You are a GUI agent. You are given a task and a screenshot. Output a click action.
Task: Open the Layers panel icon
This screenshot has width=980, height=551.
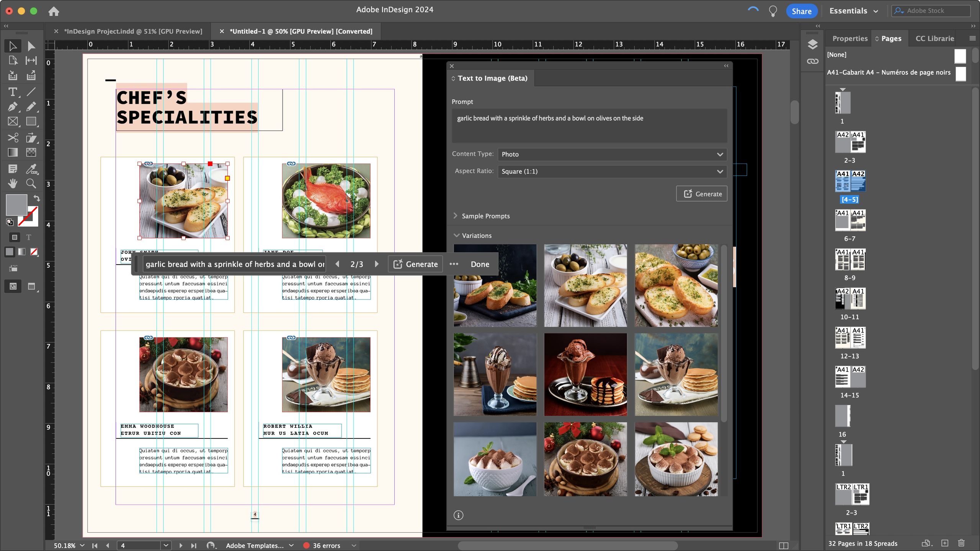click(812, 44)
